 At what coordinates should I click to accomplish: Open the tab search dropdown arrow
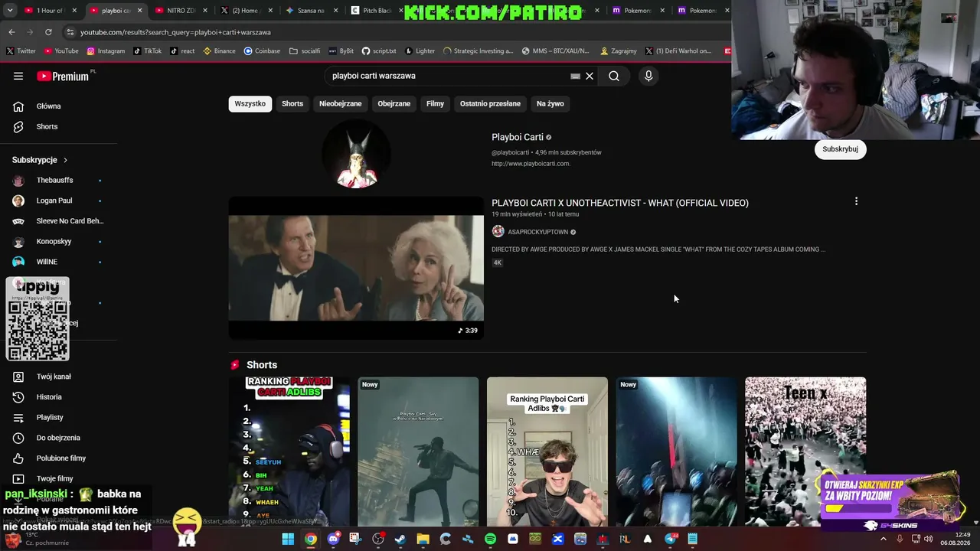9,11
